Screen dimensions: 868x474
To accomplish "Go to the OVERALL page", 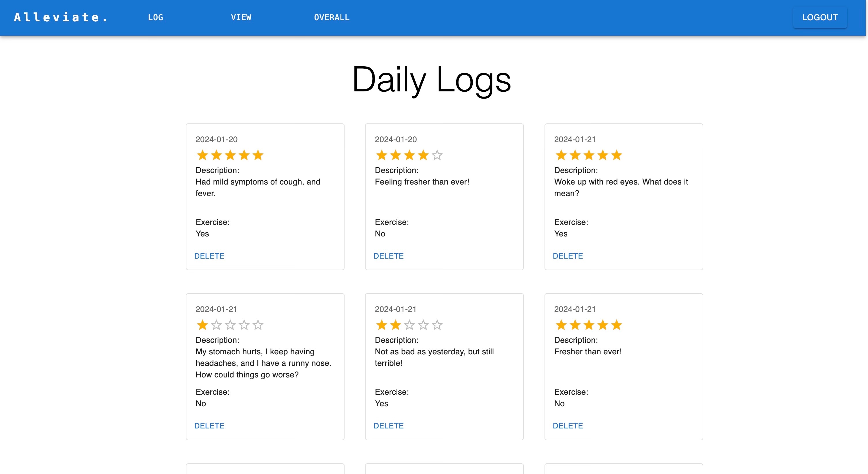I will point(332,18).
